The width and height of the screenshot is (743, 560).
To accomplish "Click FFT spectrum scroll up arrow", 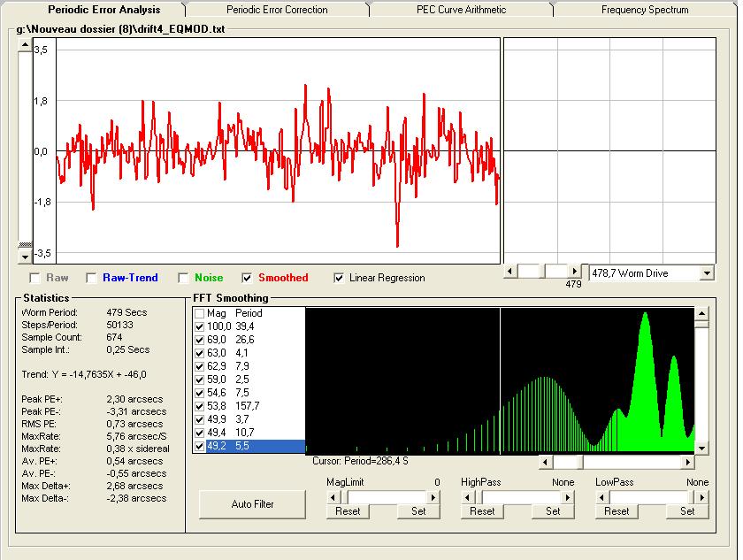I will click(701, 314).
